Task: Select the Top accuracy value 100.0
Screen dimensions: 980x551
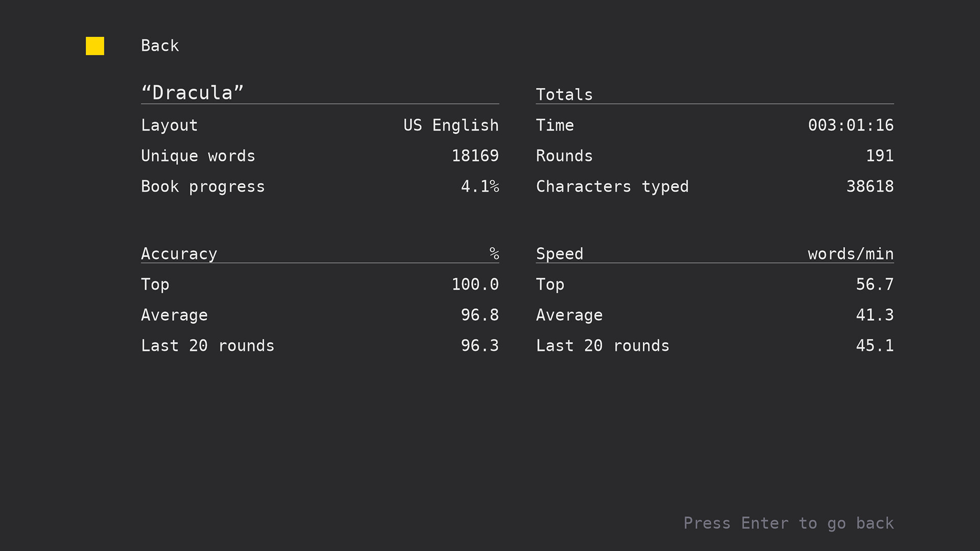Action: (475, 284)
